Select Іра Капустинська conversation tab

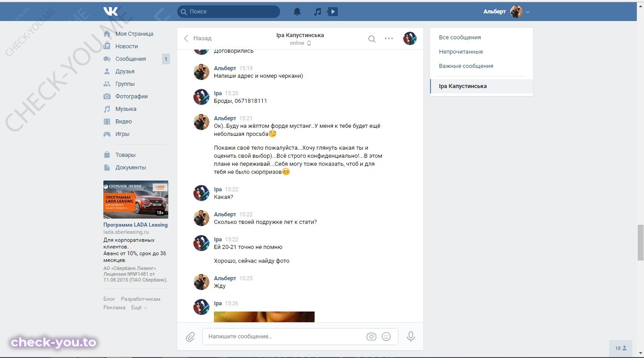482,86
